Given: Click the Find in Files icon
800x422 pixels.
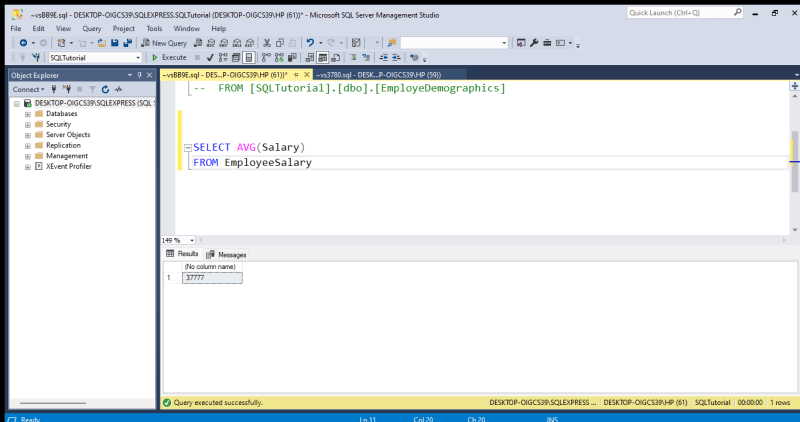Looking at the screenshot, I should point(392,43).
